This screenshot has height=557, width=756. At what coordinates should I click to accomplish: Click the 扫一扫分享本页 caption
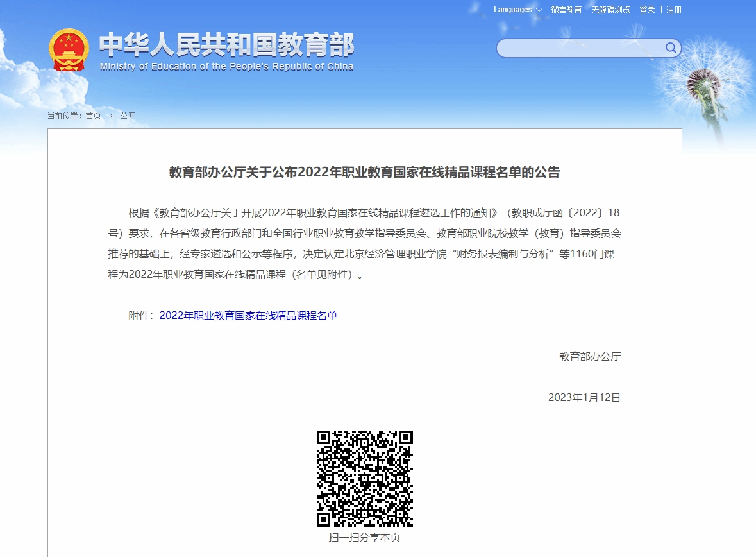(x=364, y=538)
